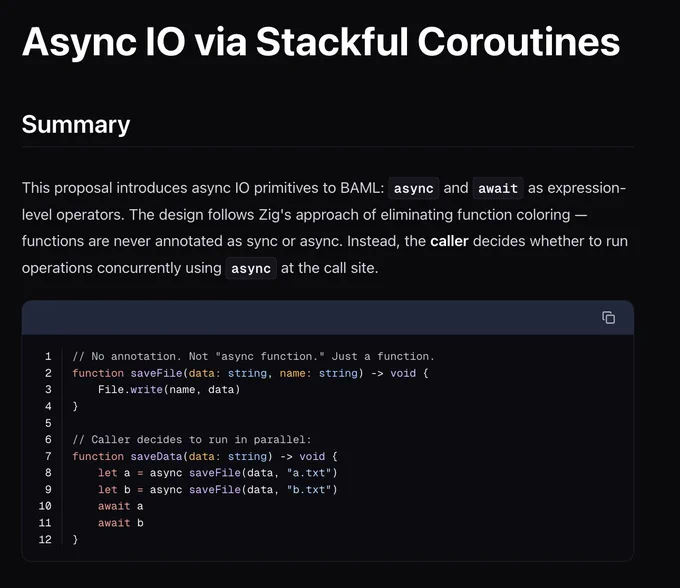680x588 pixels.
Task: Click the bold word 'caller' in paragraph
Action: point(449,241)
